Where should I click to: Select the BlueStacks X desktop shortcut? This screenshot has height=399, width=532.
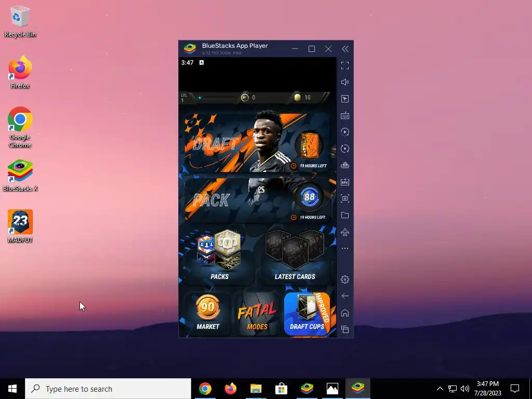coord(20,176)
